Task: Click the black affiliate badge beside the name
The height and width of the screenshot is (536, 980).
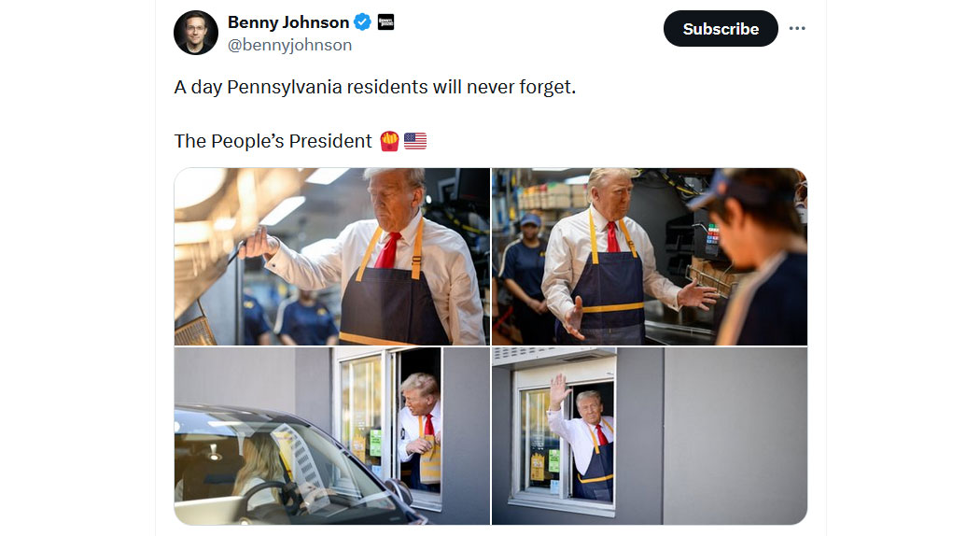Action: (385, 22)
